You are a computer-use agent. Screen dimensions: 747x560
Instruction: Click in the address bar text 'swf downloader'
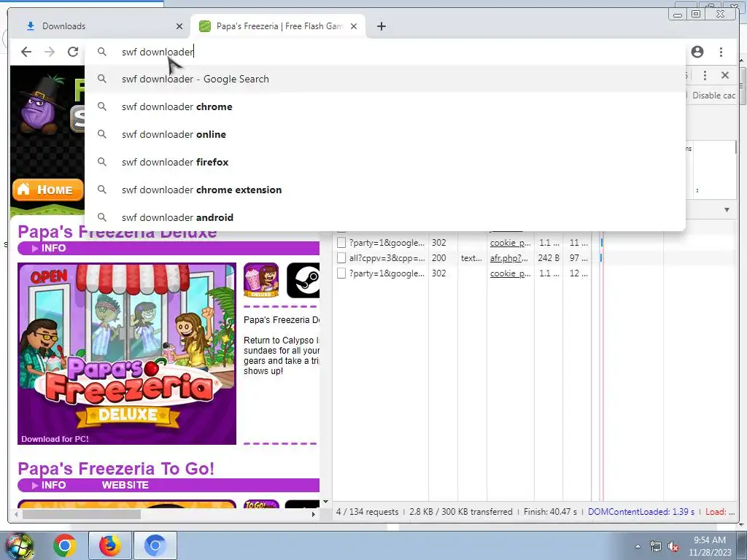point(158,52)
